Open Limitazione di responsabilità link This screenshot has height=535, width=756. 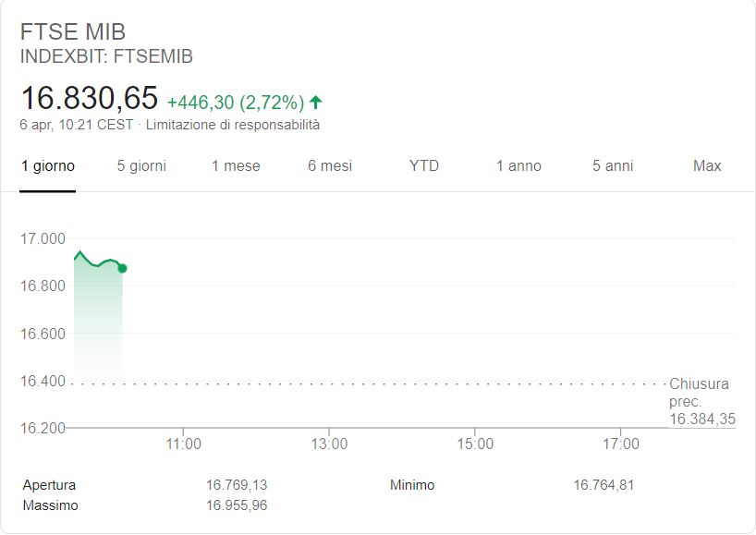[x=232, y=125]
